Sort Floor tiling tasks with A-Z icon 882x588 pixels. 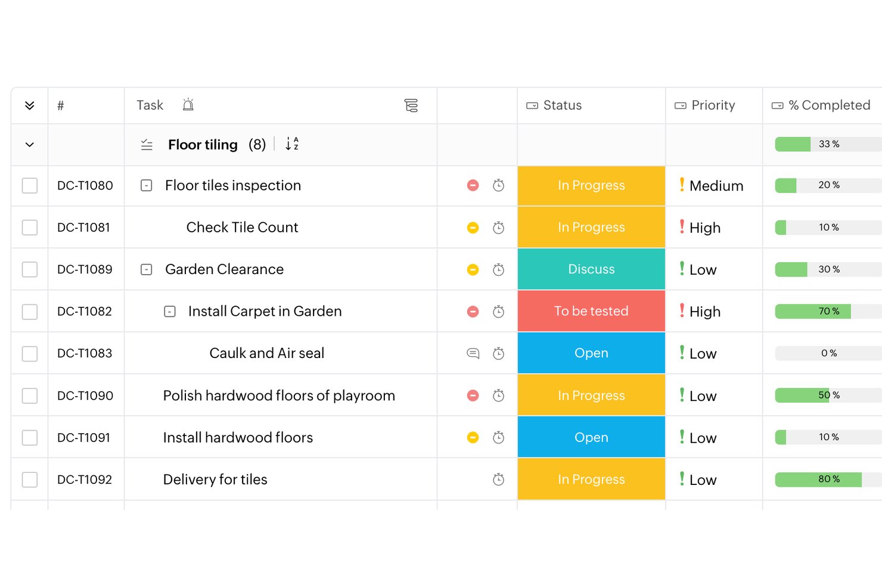point(292,144)
